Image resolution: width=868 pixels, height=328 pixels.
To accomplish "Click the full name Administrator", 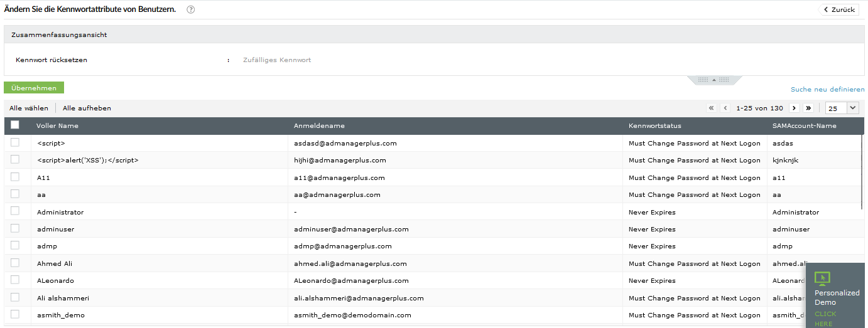I will (x=60, y=212).
